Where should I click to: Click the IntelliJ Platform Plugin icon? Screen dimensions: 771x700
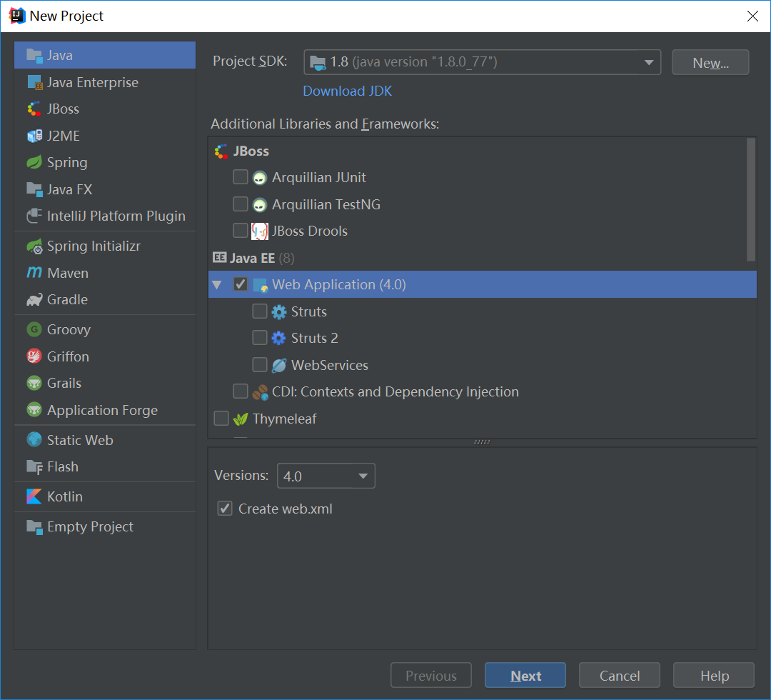pos(34,216)
